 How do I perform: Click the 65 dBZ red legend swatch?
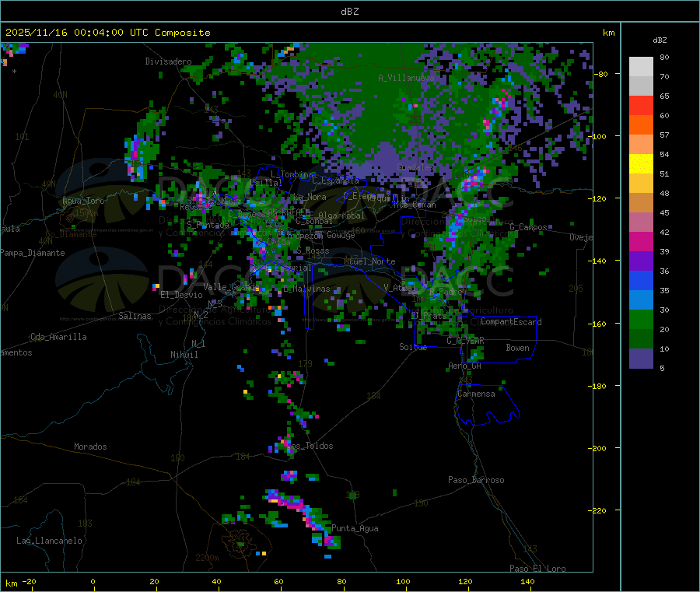[x=641, y=105]
